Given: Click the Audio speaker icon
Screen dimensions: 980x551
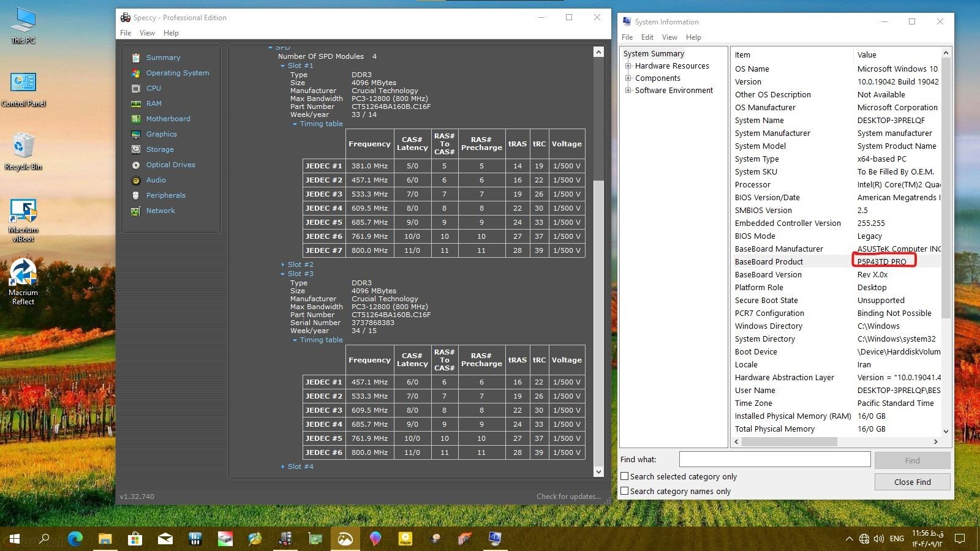Looking at the screenshot, I should click(x=136, y=180).
